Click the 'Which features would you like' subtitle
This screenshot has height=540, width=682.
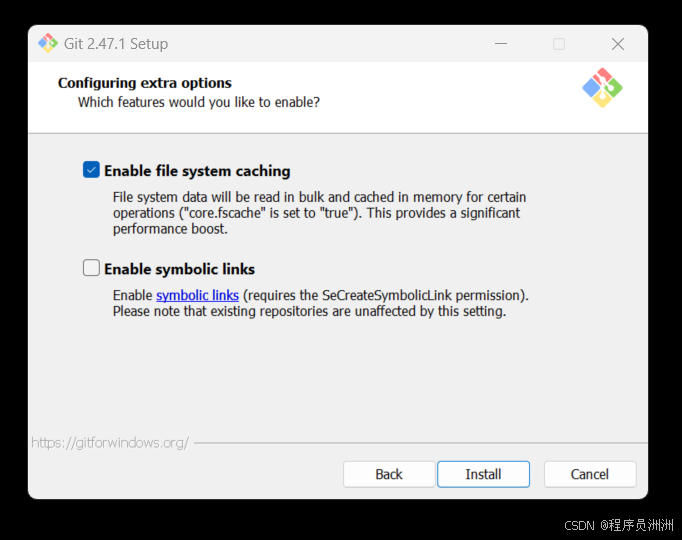(199, 102)
